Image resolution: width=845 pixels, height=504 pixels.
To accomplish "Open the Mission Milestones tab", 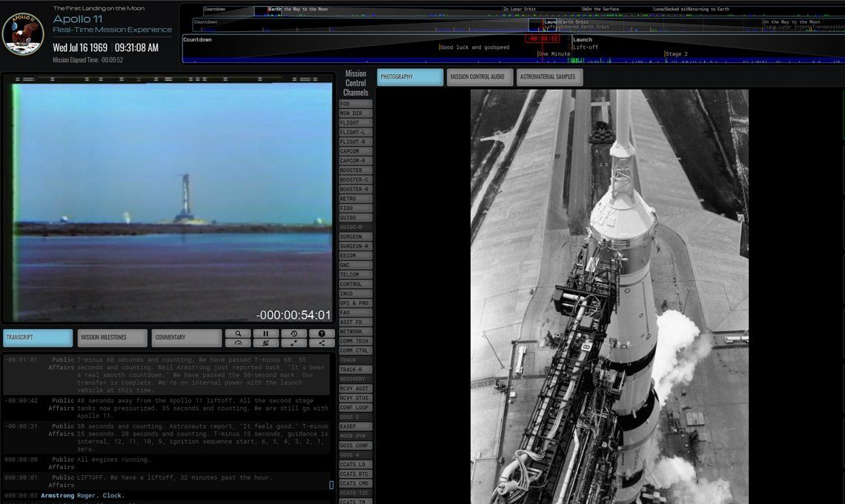I will (x=112, y=337).
